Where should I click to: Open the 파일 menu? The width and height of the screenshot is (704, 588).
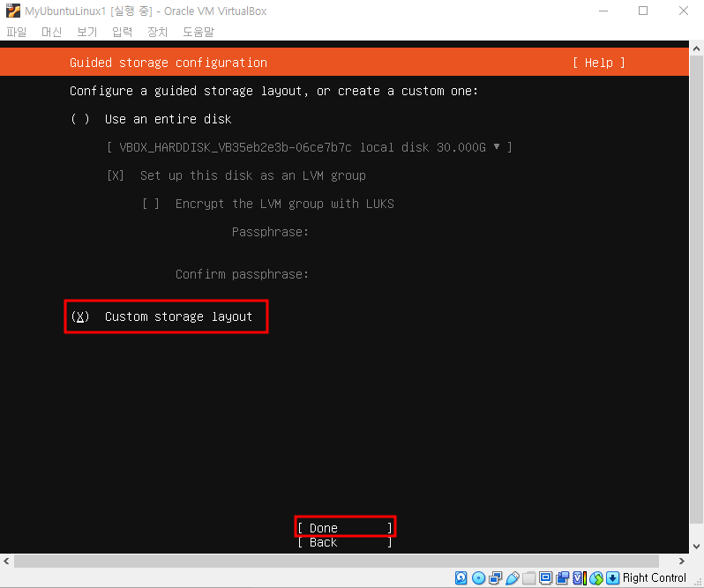[17, 32]
